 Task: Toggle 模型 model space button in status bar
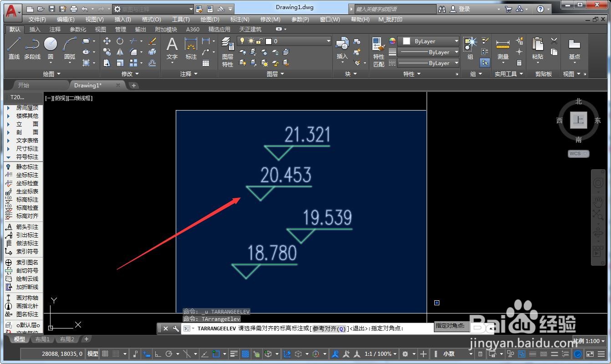click(93, 354)
